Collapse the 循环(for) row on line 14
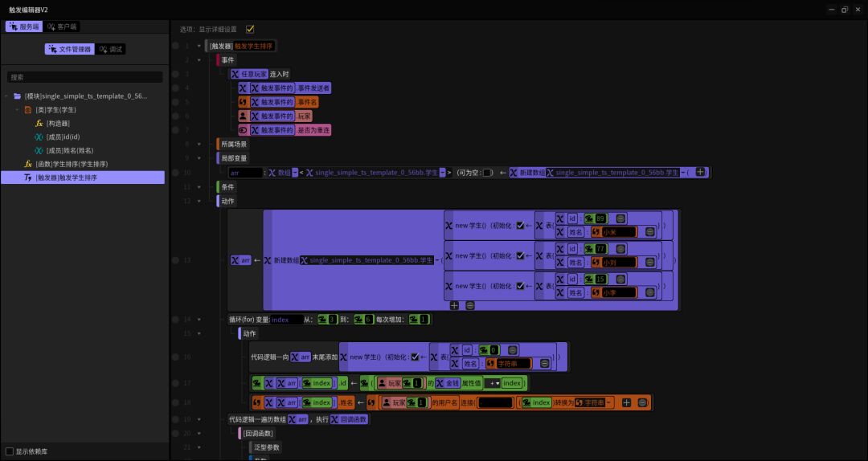The height and width of the screenshot is (461, 868). point(199,320)
